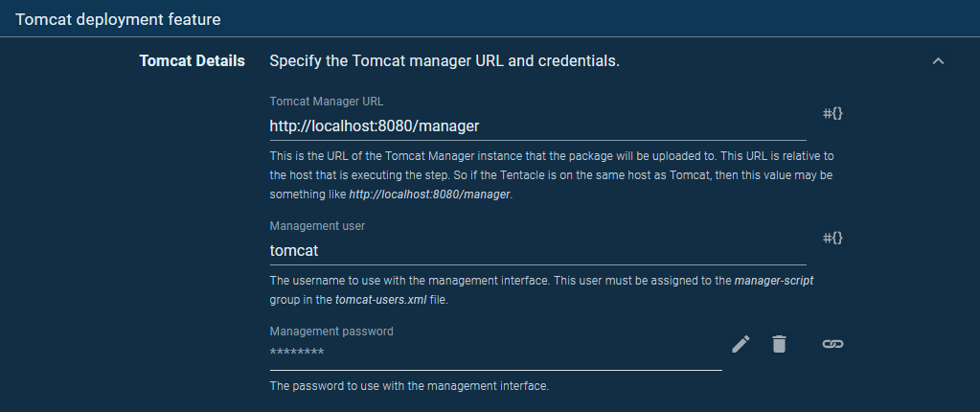
Task: Click the italic example URL in help text
Action: pos(430,195)
